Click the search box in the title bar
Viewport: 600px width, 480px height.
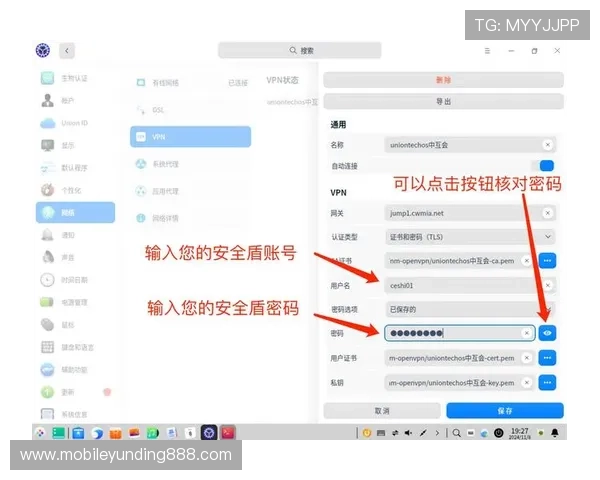(300, 50)
